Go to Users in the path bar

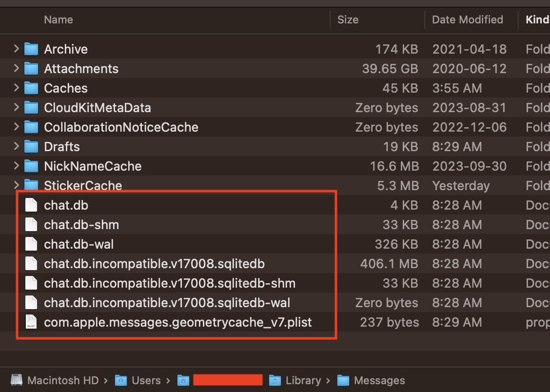[x=146, y=380]
